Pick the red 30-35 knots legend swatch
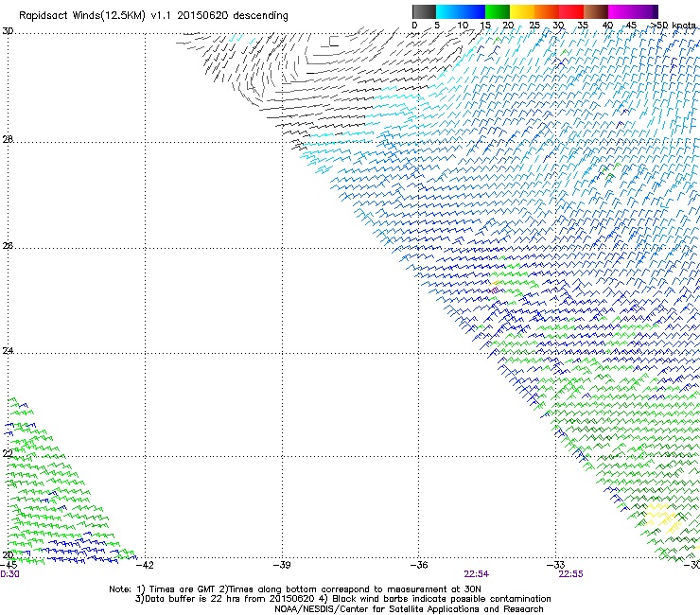The image size is (700, 615). click(571, 11)
